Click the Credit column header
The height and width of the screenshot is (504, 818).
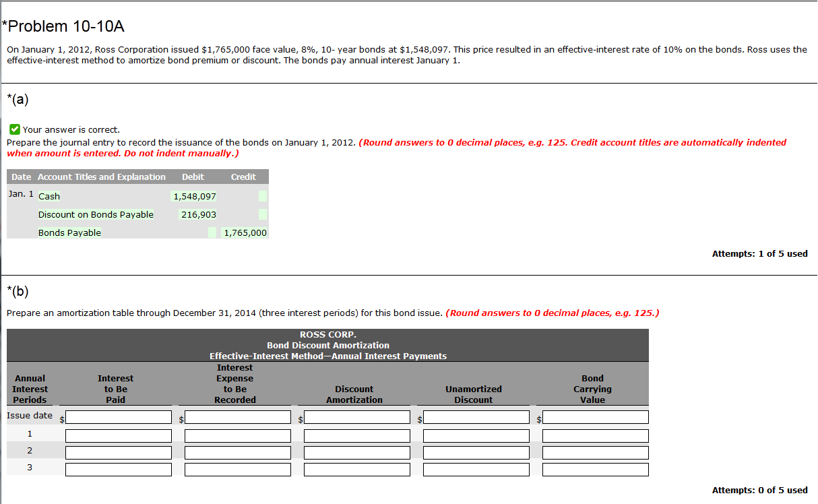[243, 177]
